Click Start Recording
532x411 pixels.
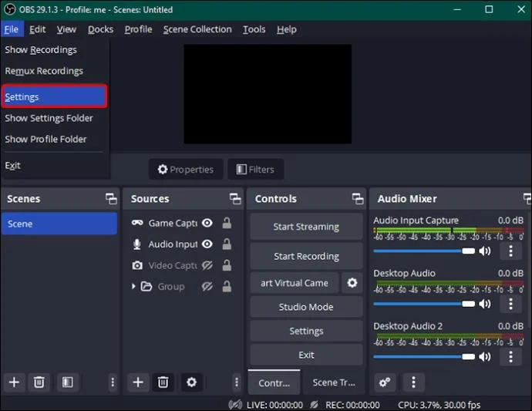point(306,256)
